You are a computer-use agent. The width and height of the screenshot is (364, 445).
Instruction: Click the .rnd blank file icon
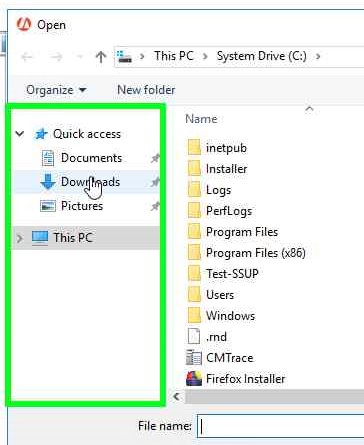tap(194, 337)
